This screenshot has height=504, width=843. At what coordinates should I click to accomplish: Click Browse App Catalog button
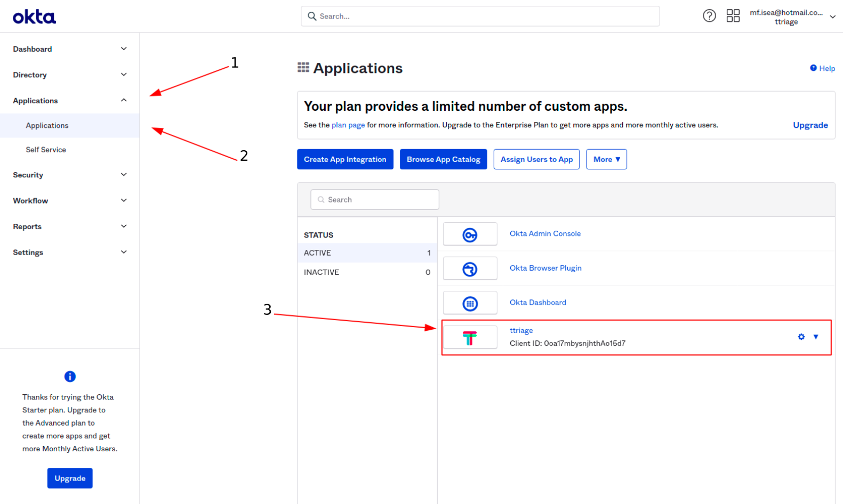pyautogui.click(x=443, y=159)
